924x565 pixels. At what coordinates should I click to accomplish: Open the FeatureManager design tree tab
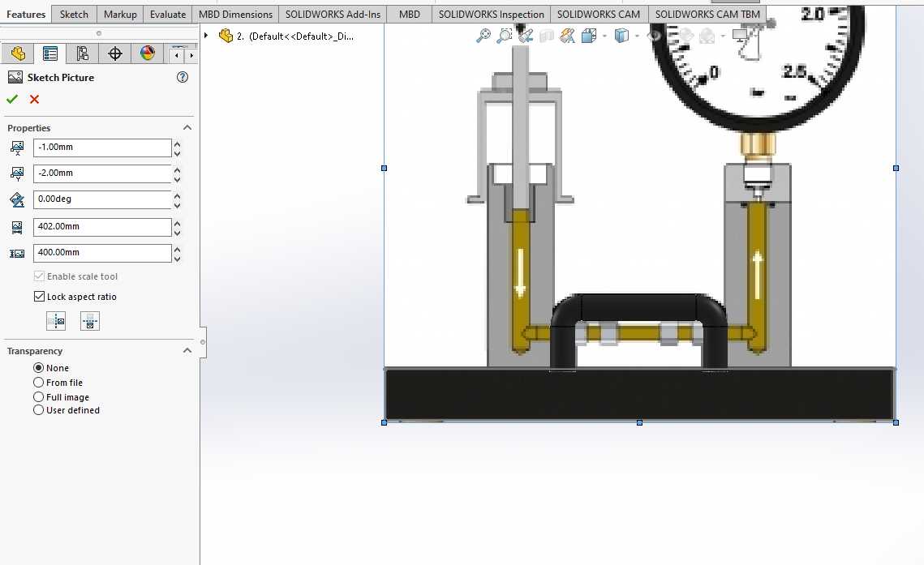(x=18, y=54)
